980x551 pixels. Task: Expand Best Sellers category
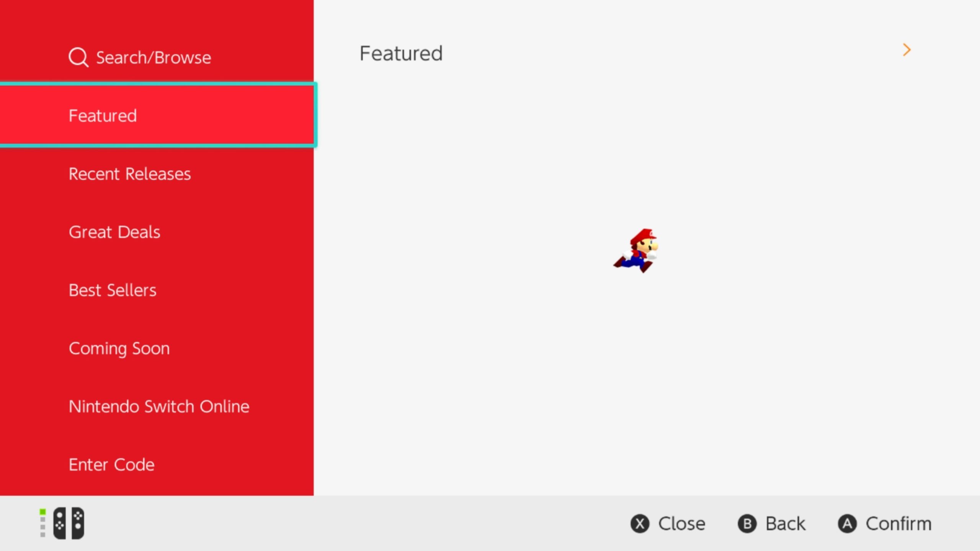[113, 289]
